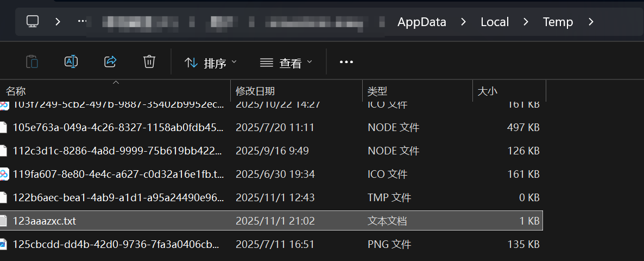Click the paste clipboard icon
Screen dimensions: 644x261
click(x=32, y=62)
